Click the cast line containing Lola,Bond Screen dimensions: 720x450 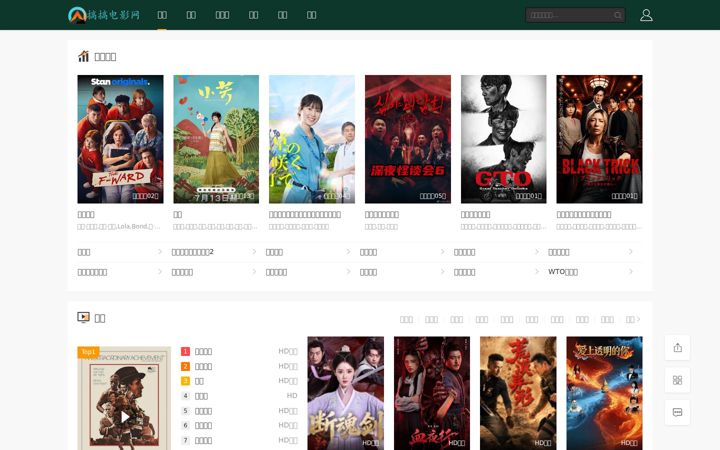119,226
